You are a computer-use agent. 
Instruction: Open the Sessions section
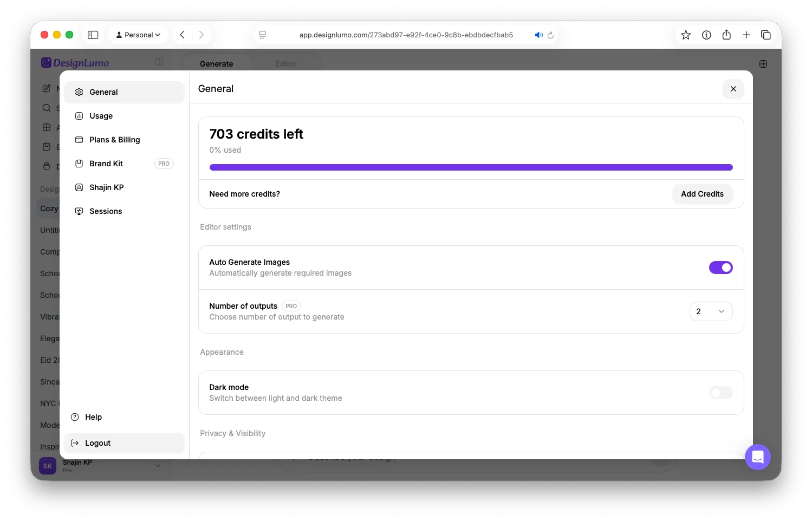pyautogui.click(x=124, y=211)
